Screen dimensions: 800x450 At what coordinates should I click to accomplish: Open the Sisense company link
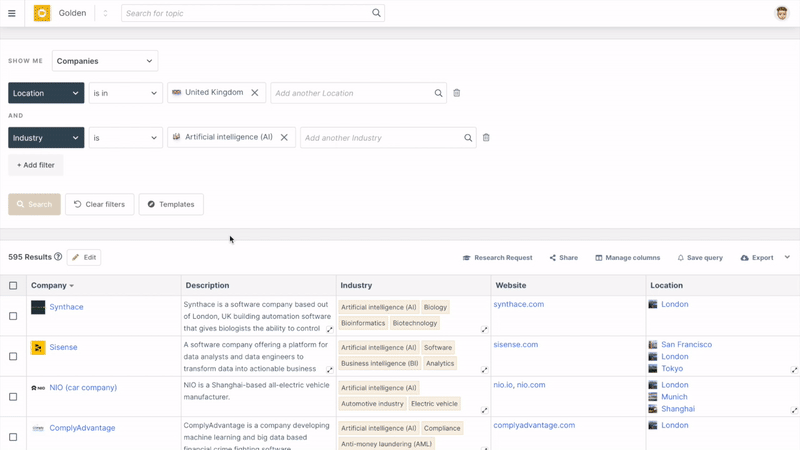[x=63, y=347]
